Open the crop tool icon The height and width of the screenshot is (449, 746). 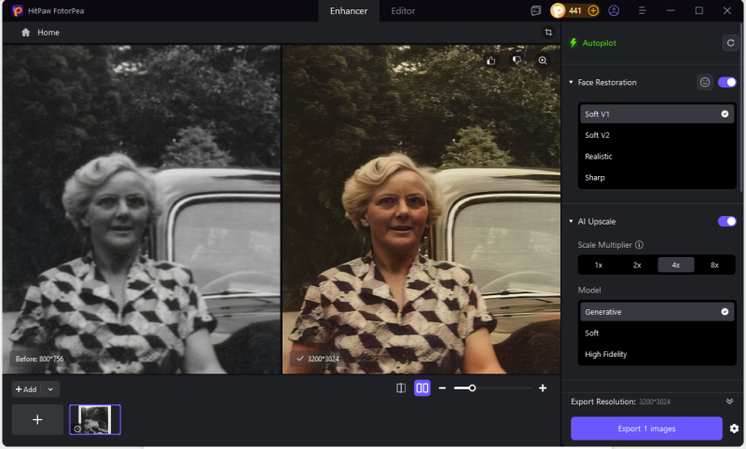[548, 32]
